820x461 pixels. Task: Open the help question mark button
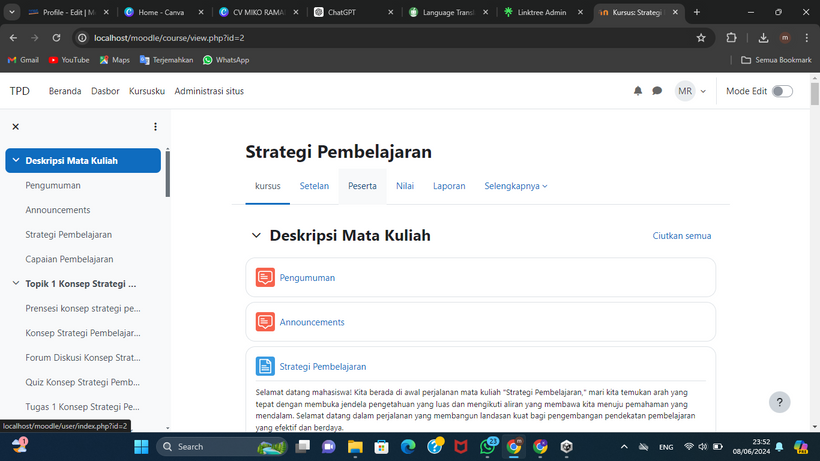click(x=780, y=402)
